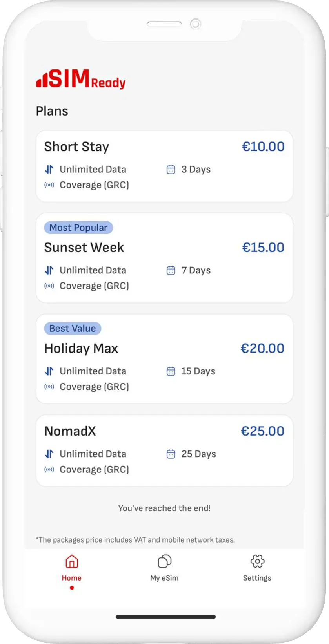Tap the Best Value badge
329x644 pixels.
coord(73,328)
